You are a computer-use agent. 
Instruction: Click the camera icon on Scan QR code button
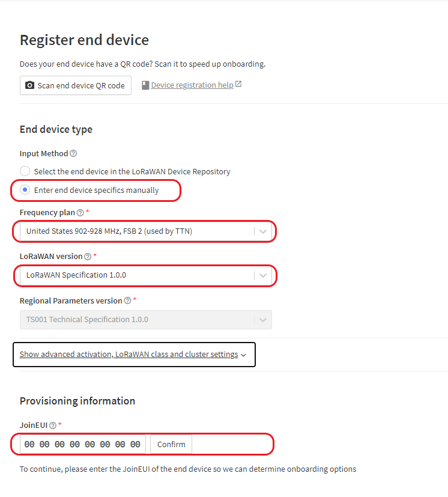point(29,85)
